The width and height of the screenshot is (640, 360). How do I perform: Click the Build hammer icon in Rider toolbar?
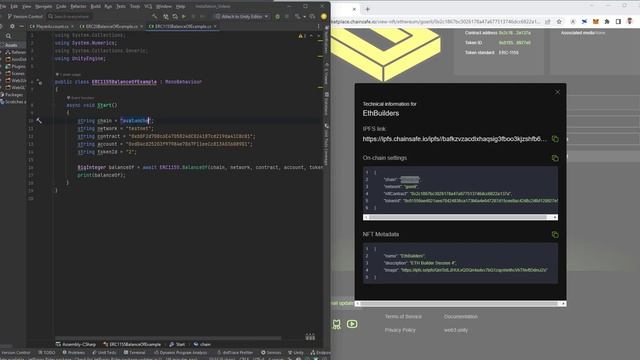tap(155, 16)
